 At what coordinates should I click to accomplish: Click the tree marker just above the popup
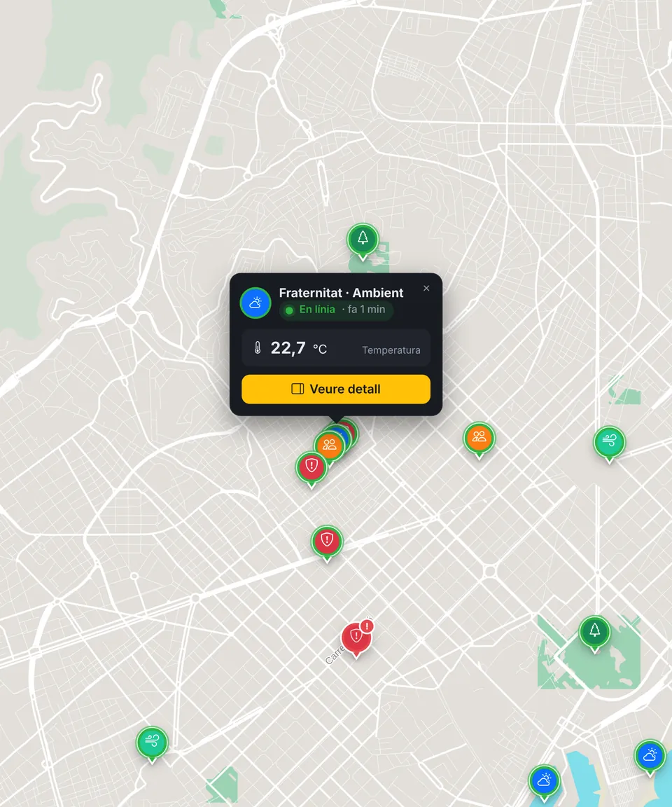pos(363,240)
